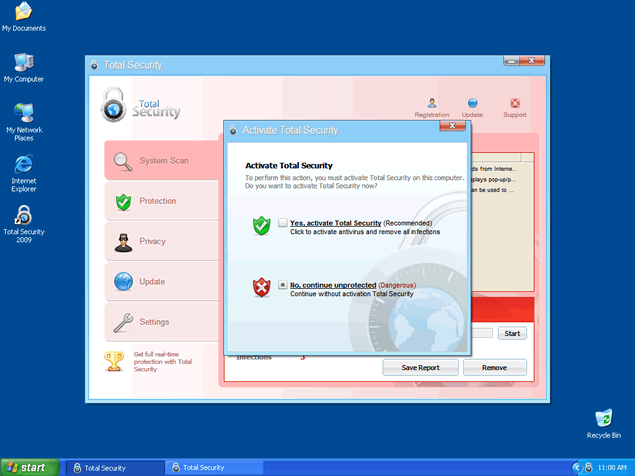Select 'No, continue unprotected' option
This screenshot has height=476, width=635.
pos(283,285)
